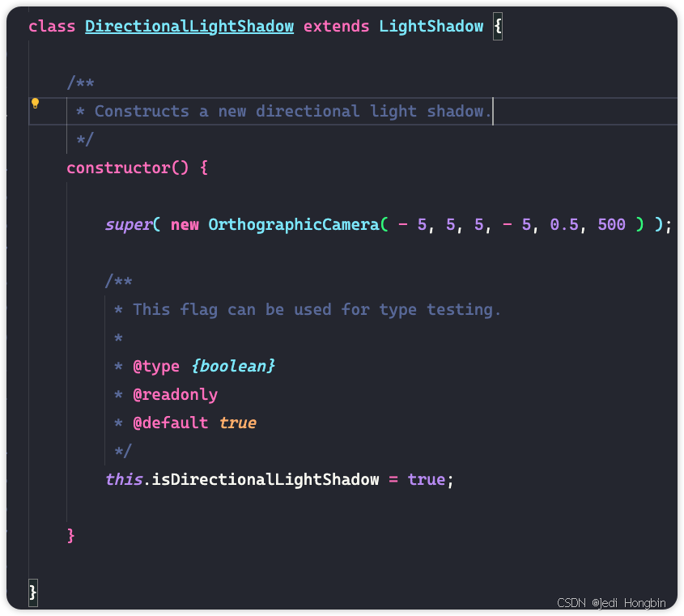The width and height of the screenshot is (684, 616).
Task: Click the 'true' value after the equals sign
Action: click(427, 480)
